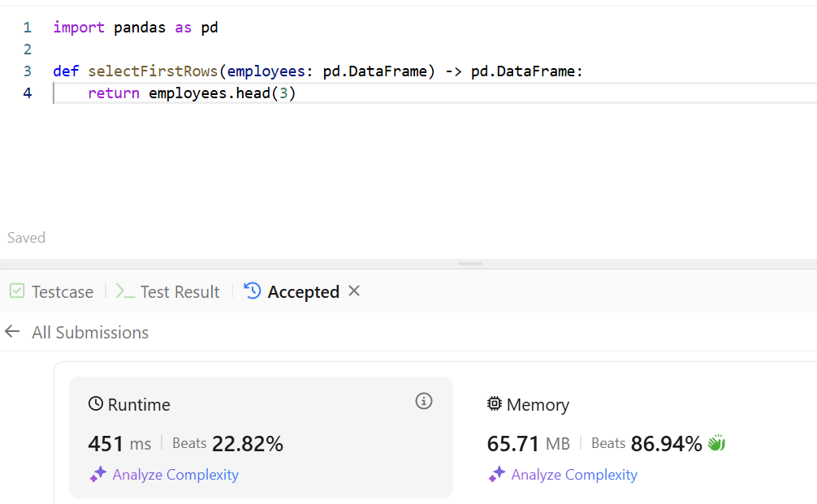This screenshot has width=817, height=504.
Task: Analyze Complexity under Memory
Action: click(573, 474)
